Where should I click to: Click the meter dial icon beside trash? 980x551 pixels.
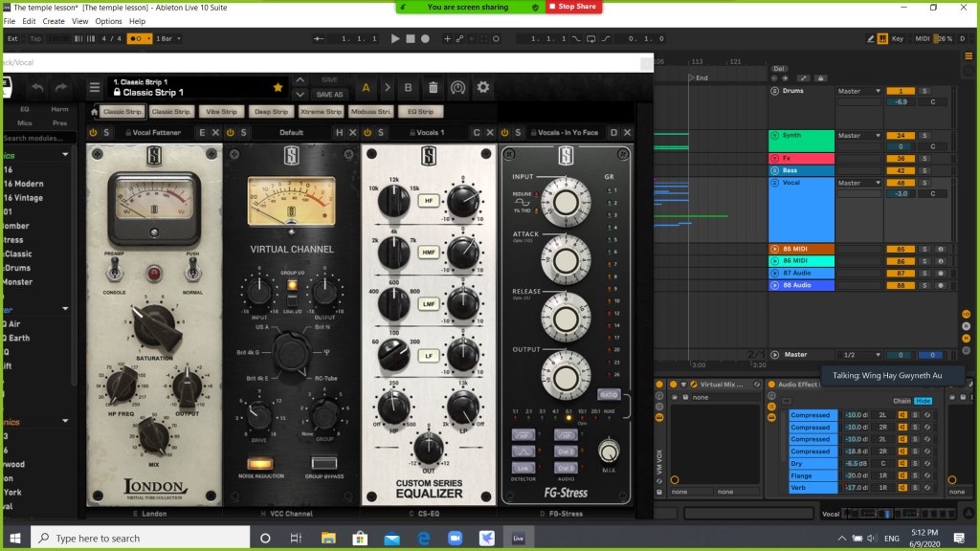(x=457, y=88)
